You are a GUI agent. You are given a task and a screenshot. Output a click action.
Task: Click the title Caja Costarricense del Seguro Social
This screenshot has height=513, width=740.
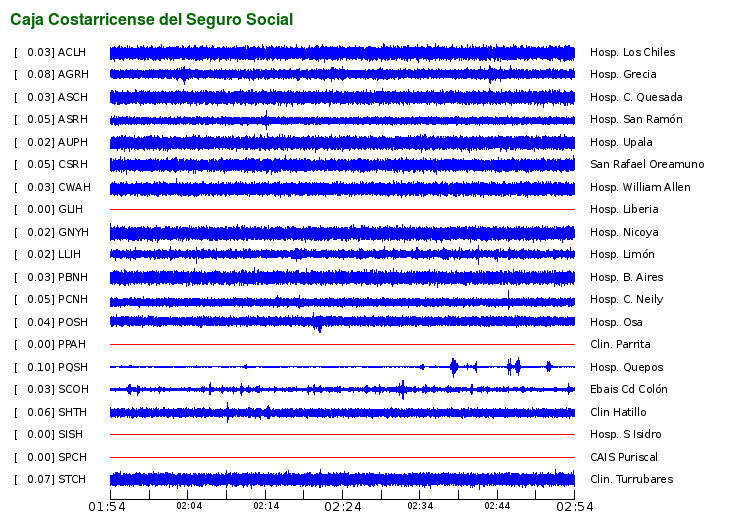[x=151, y=19]
